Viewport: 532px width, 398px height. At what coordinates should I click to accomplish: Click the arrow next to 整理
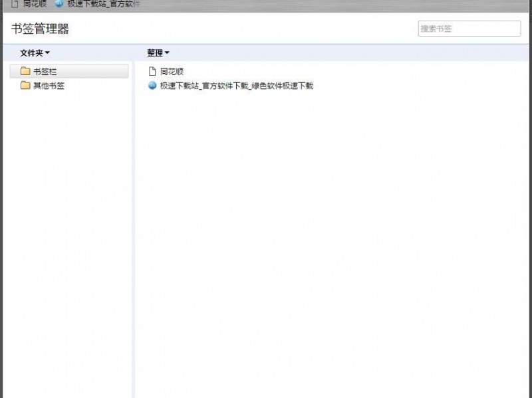167,53
